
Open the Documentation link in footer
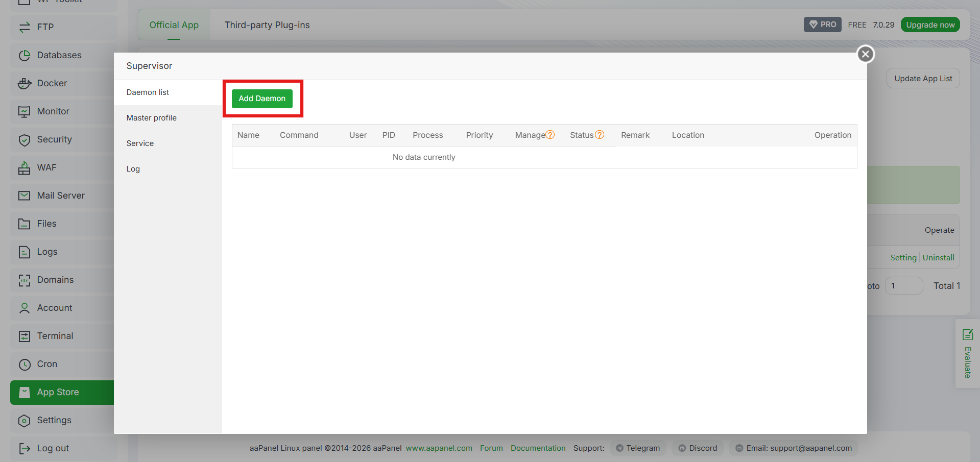(x=538, y=448)
